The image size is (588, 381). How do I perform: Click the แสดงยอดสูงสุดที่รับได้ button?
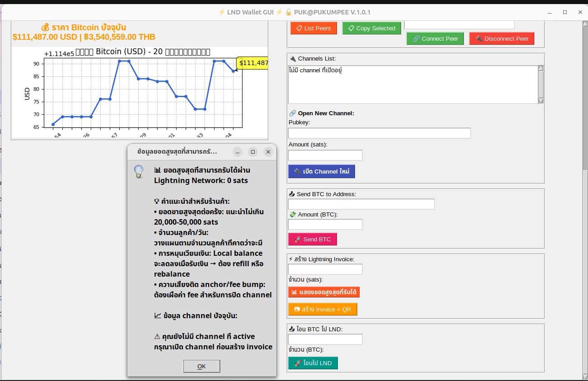(324, 292)
